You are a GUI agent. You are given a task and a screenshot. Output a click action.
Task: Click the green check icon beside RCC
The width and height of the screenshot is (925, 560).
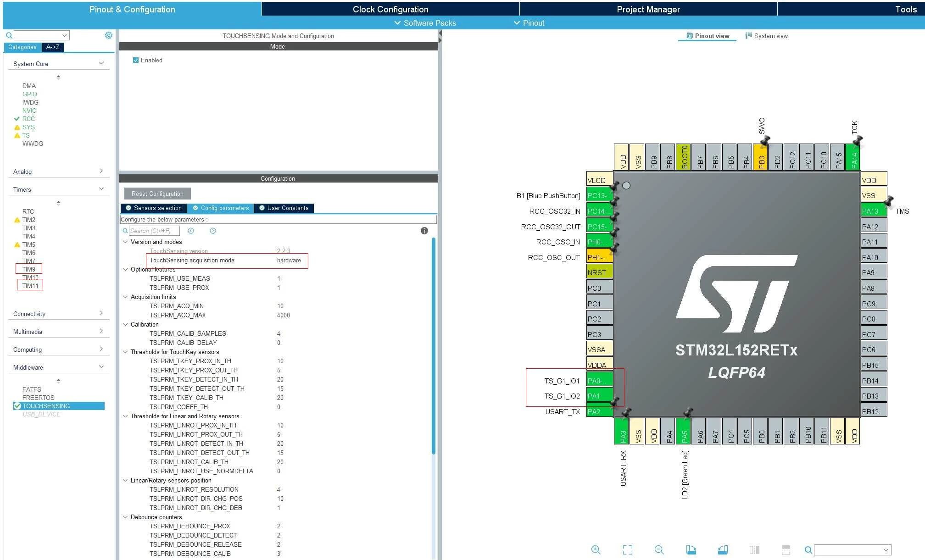coord(17,119)
